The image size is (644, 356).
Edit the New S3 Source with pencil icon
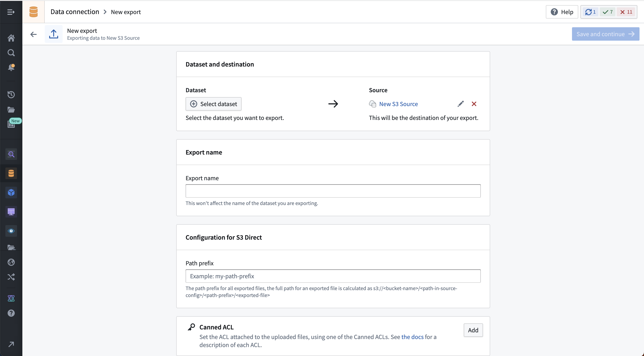(x=460, y=104)
